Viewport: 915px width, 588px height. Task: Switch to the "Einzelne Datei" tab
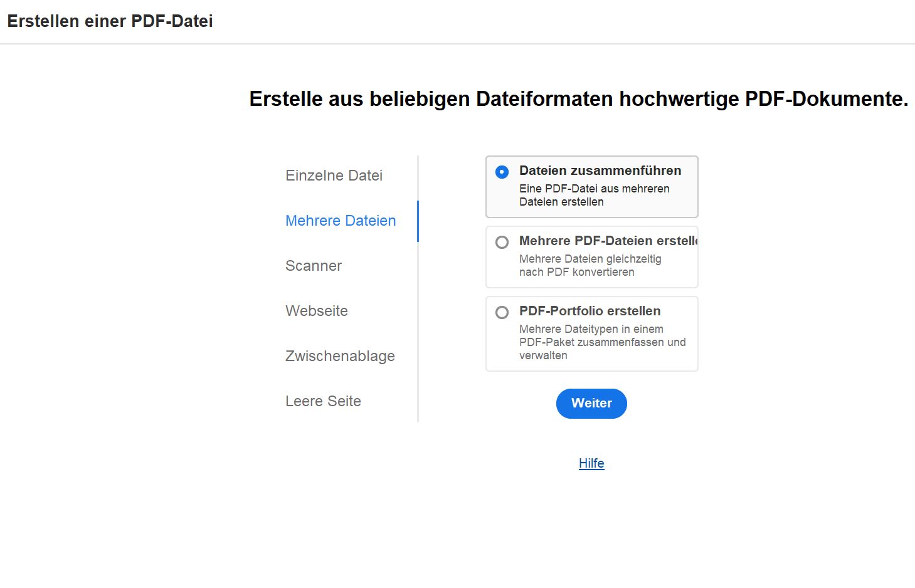tap(334, 176)
